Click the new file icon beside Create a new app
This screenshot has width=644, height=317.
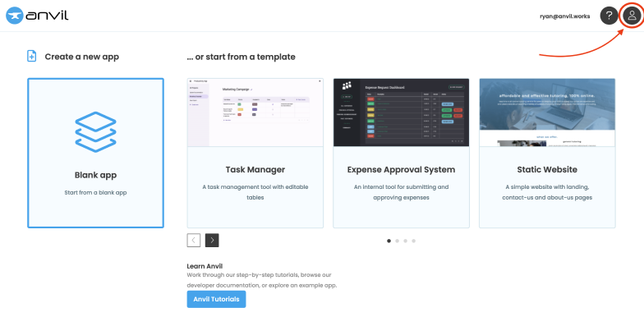point(31,56)
